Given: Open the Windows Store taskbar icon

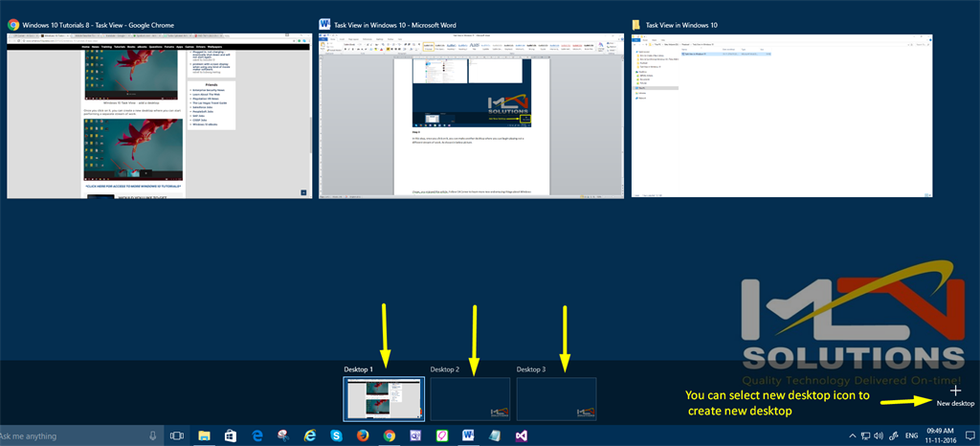Looking at the screenshot, I should [230, 435].
